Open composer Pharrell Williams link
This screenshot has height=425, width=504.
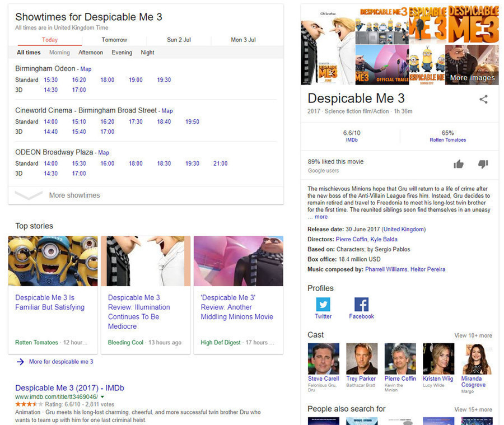point(386,269)
